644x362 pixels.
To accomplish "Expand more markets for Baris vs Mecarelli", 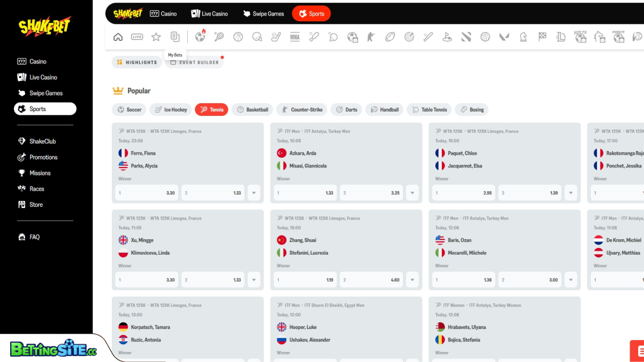I will coord(571,280).
